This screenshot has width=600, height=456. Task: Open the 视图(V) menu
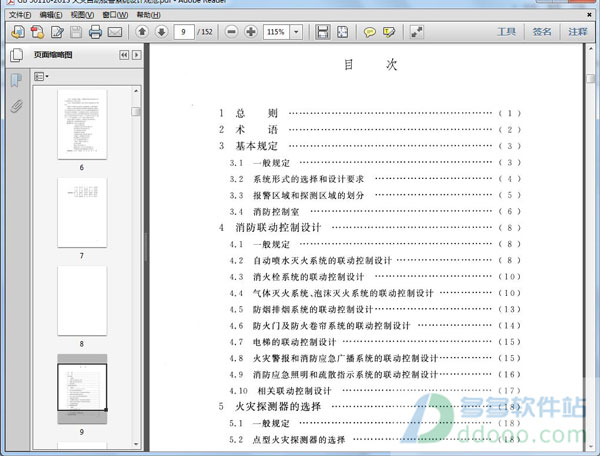tap(82, 15)
